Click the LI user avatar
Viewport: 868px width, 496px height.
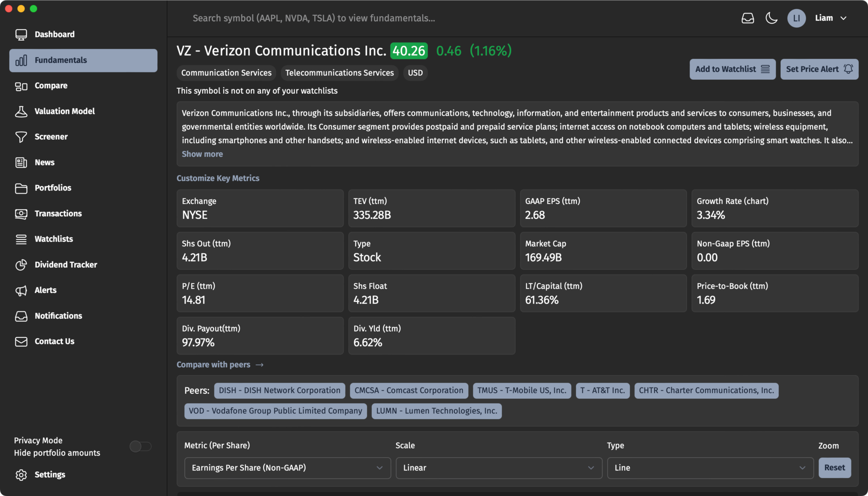(x=796, y=18)
